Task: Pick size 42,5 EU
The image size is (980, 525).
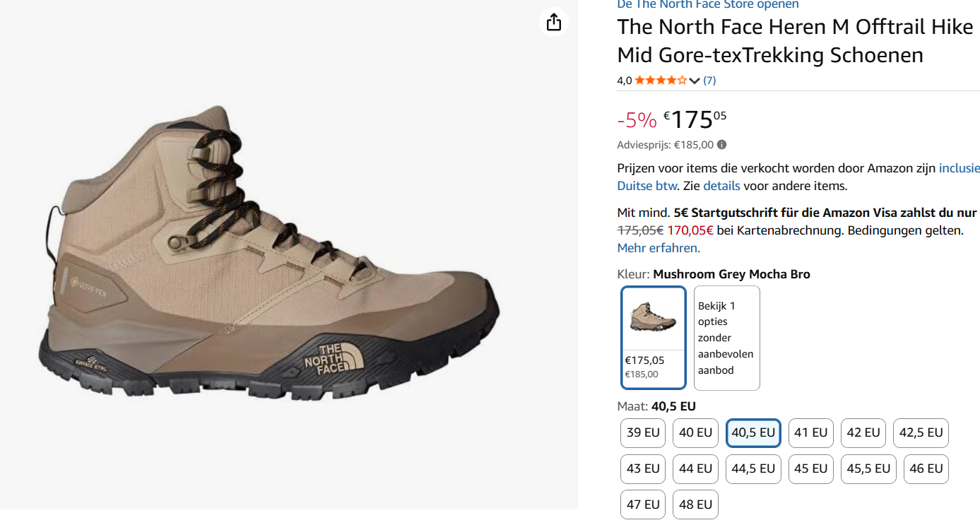Action: click(921, 432)
